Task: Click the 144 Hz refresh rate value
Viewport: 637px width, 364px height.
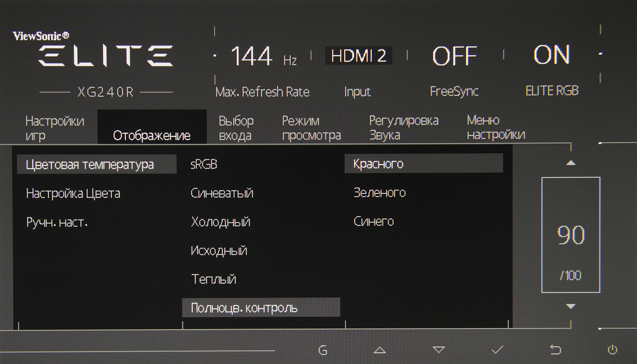Action: [x=264, y=56]
